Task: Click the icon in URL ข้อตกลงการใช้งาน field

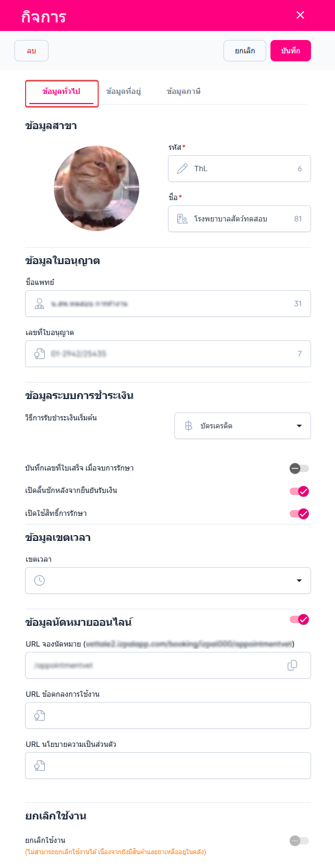Action: click(x=39, y=715)
